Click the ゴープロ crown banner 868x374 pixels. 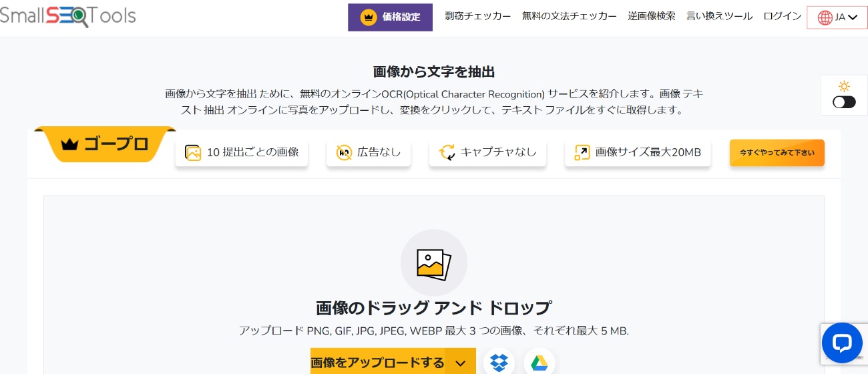pyautogui.click(x=105, y=144)
